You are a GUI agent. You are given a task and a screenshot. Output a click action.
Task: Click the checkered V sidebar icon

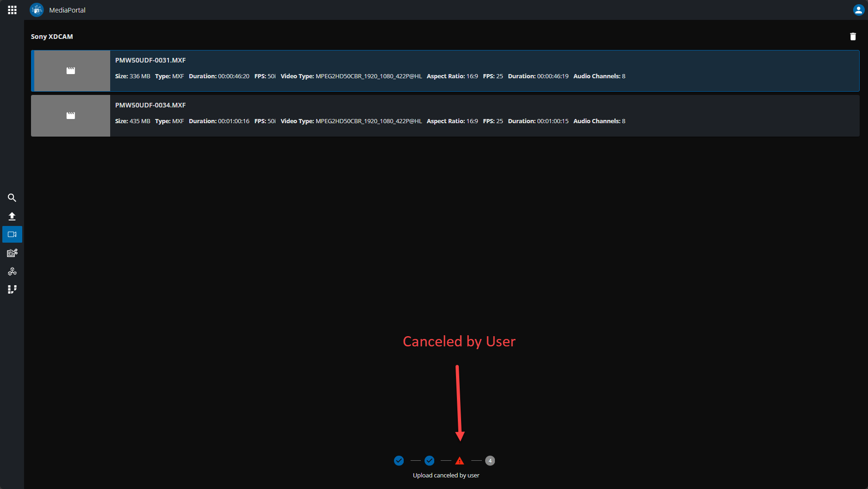[12, 289]
